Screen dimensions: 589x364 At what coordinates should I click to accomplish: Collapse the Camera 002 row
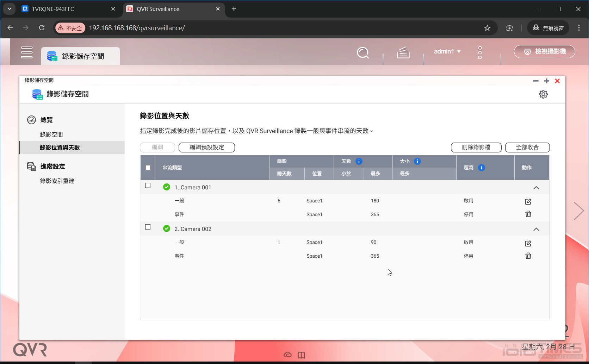pos(537,229)
